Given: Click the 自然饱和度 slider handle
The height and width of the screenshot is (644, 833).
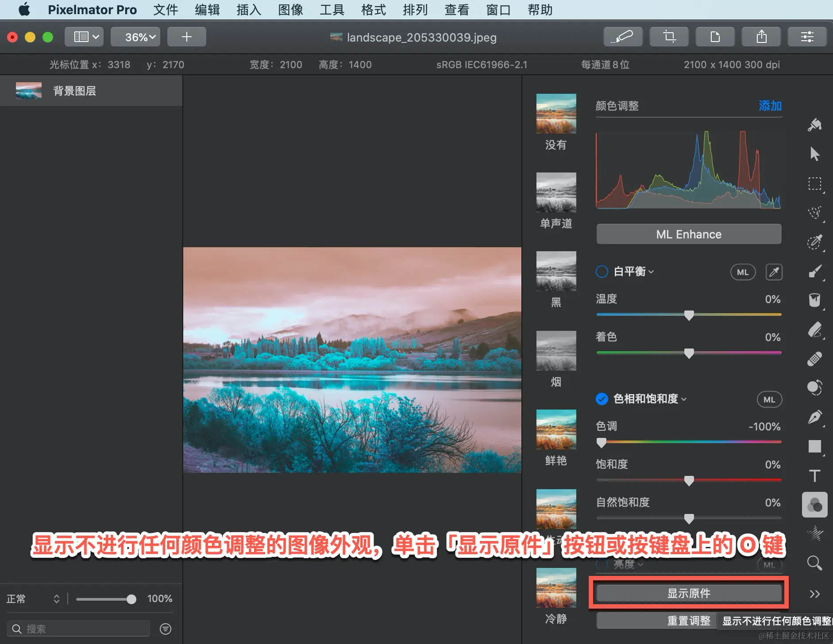Looking at the screenshot, I should pos(689,519).
